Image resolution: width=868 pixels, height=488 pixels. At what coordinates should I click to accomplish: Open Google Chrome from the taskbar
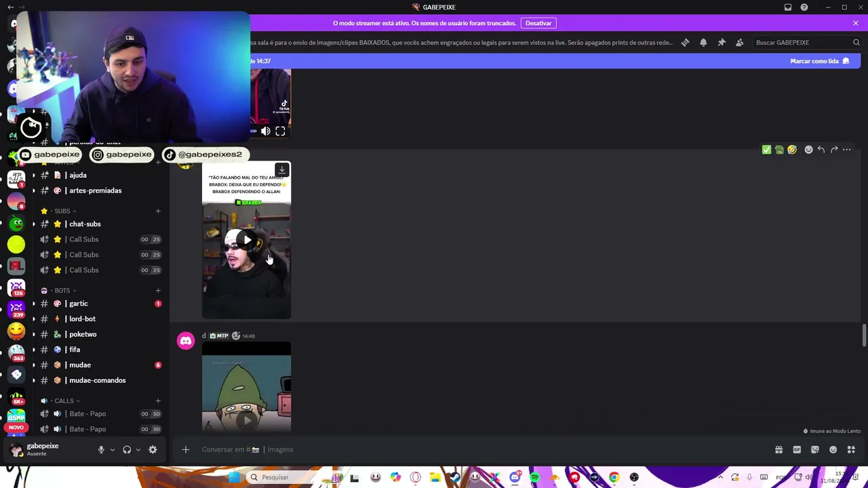coord(614,477)
